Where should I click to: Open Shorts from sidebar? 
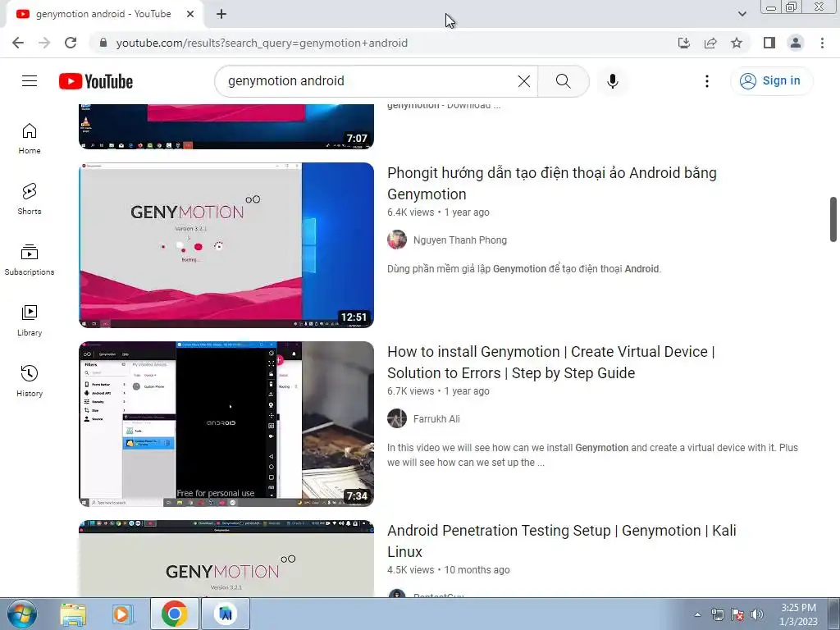coord(30,199)
